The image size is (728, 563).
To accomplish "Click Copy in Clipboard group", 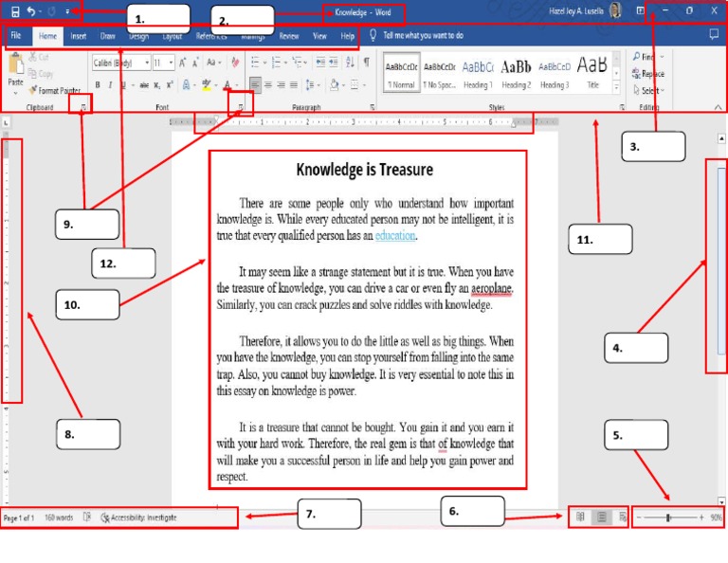I will (x=41, y=74).
